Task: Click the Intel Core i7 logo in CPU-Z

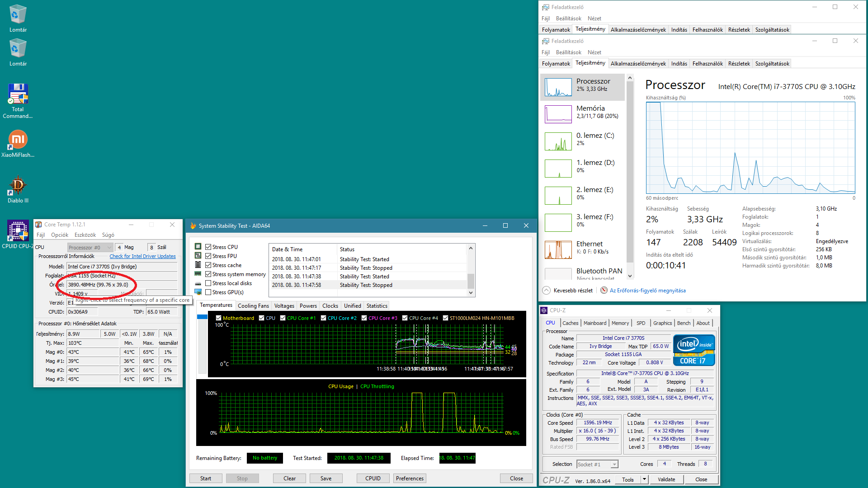Action: 694,350
